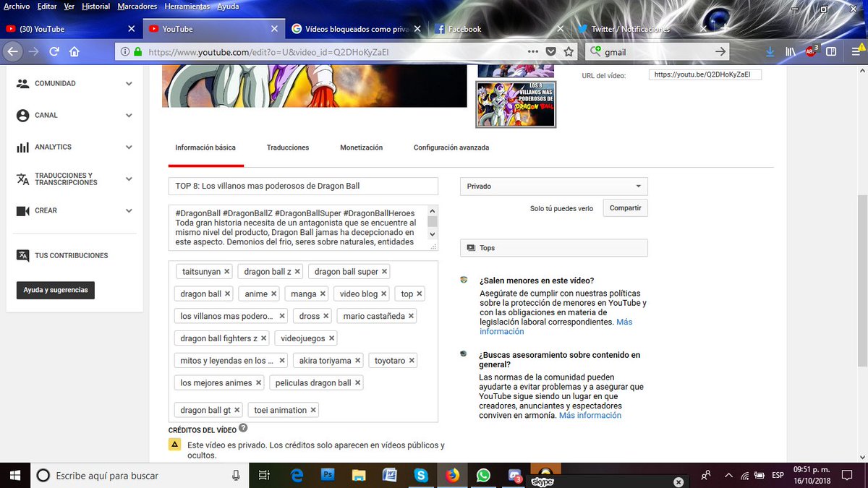The width and height of the screenshot is (868, 488).
Task: Open the Pocket save icon
Action: click(x=550, y=51)
